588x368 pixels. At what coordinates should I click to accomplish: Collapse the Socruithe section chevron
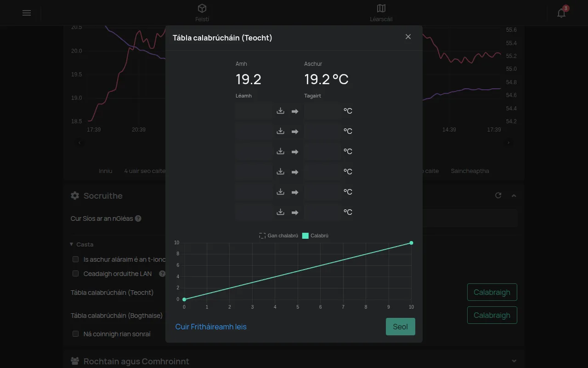[514, 195]
